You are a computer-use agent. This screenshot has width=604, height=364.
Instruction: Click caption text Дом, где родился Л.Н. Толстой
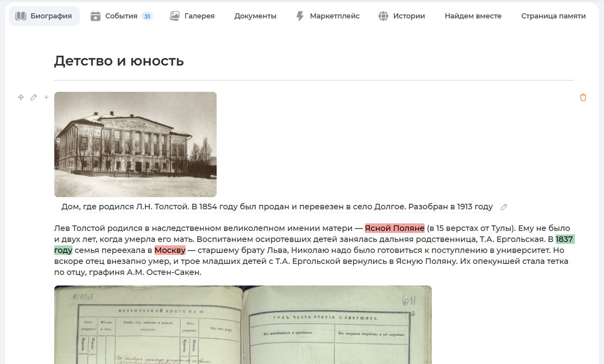click(x=125, y=207)
